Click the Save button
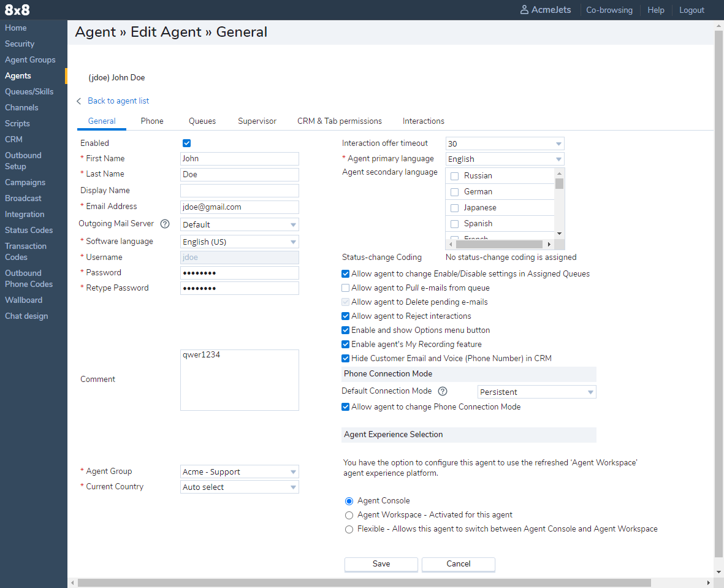Image resolution: width=724 pixels, height=588 pixels. pyautogui.click(x=381, y=564)
